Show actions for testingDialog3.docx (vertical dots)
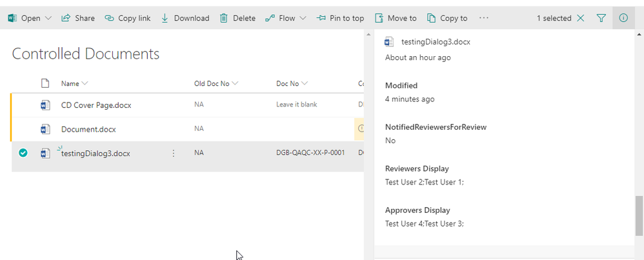 174,153
